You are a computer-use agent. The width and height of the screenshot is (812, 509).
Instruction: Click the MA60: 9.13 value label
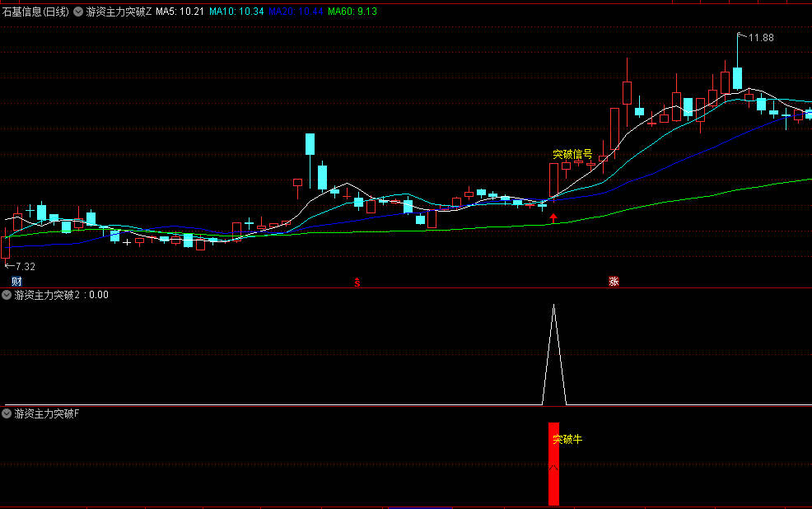[x=352, y=12]
